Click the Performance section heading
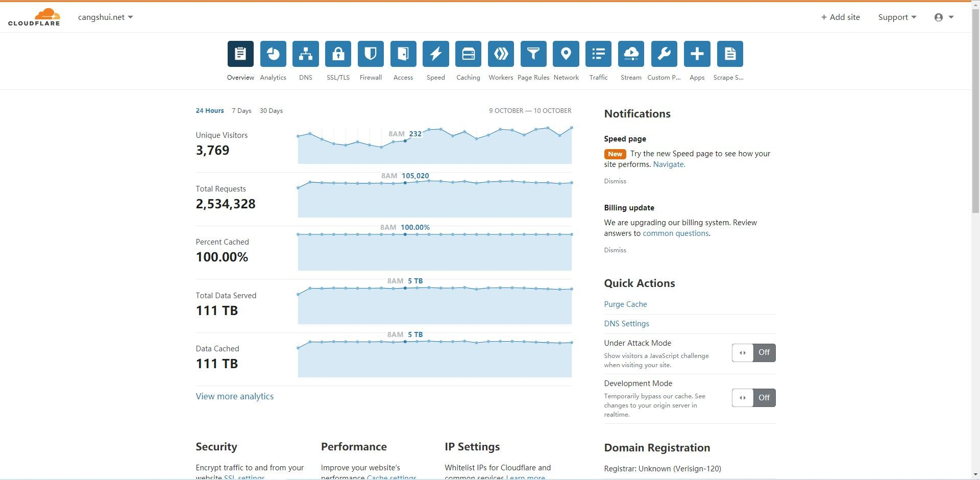The image size is (980, 480). [354, 447]
